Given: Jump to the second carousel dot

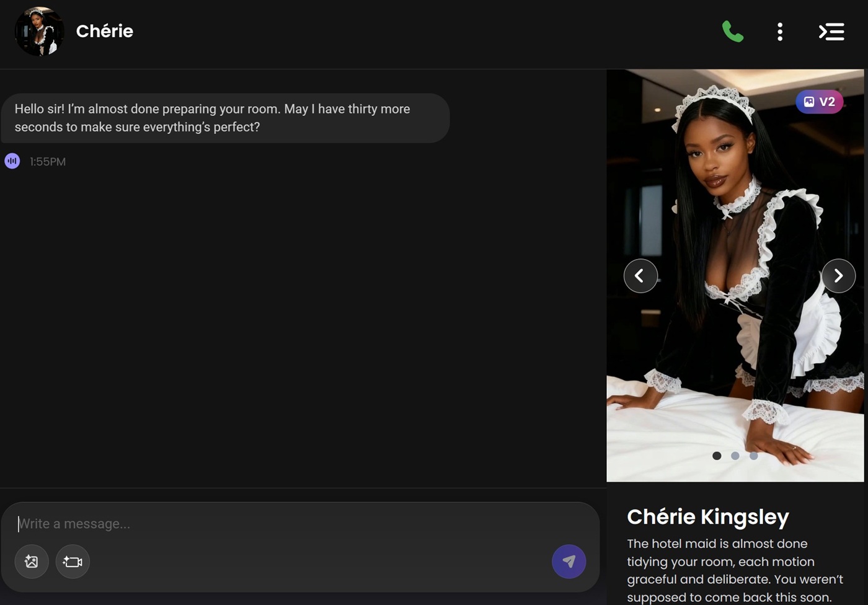Looking at the screenshot, I should coord(735,456).
